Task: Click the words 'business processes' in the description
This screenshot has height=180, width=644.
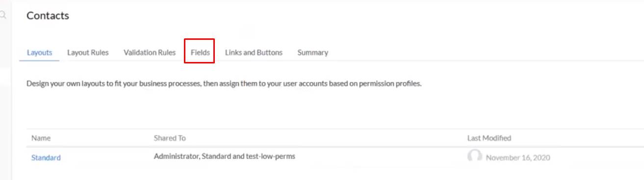Action: [x=170, y=84]
